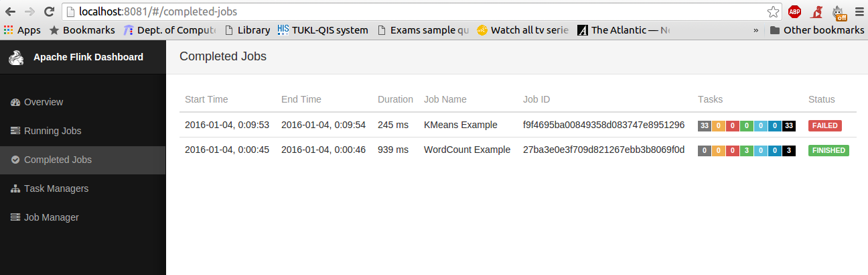Bookmark this page with the star icon
Image resolution: width=868 pixels, height=275 pixels.
773,11
